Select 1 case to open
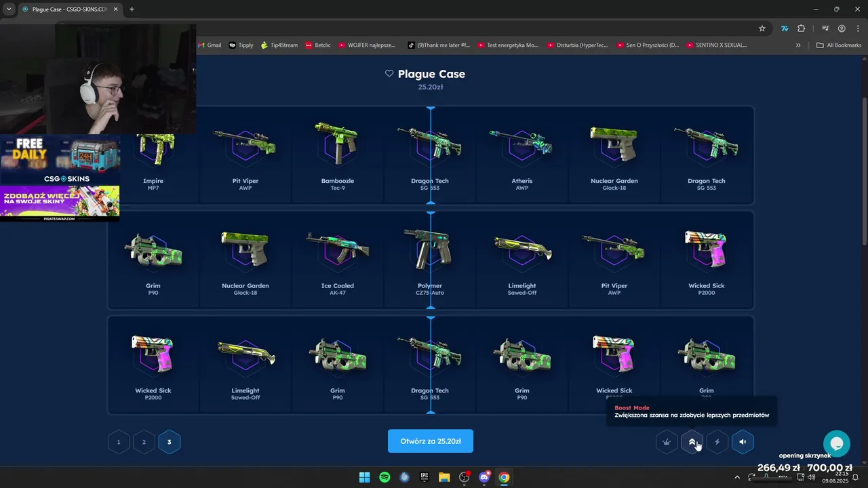This screenshot has height=488, width=868. pyautogui.click(x=119, y=442)
